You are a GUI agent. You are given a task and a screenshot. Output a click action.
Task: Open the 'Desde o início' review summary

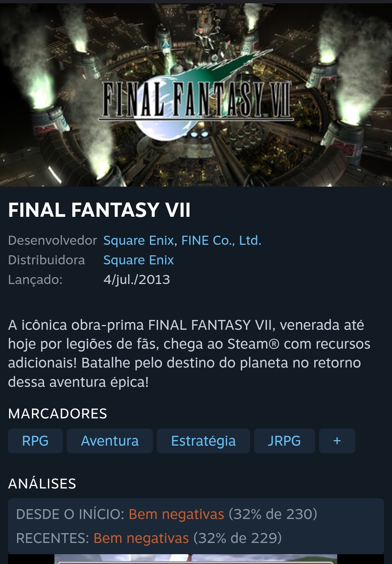pyautogui.click(x=167, y=514)
